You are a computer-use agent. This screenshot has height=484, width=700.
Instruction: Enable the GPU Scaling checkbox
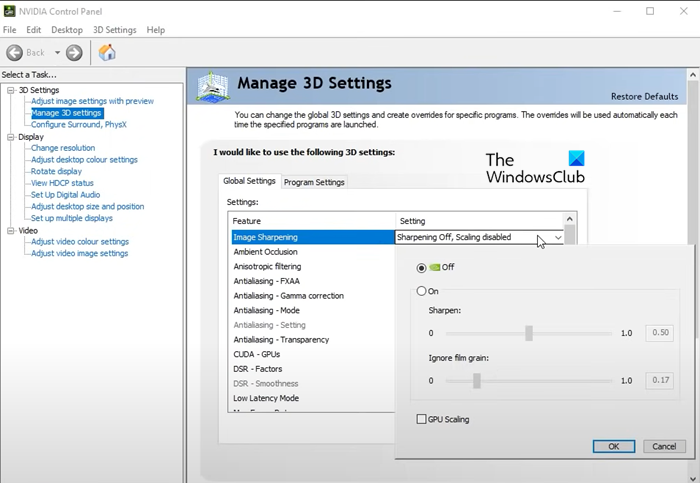[x=422, y=419]
